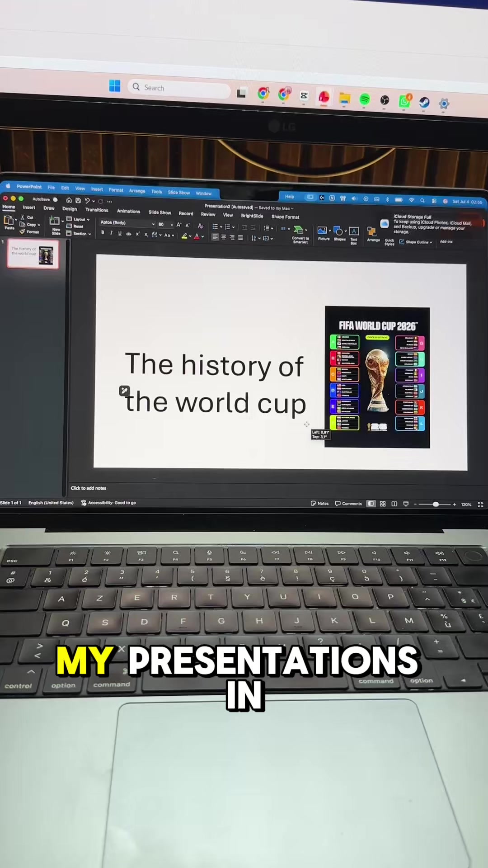Switch to Reading view icon in status bar
Screen dimensions: 488x868
tap(394, 504)
